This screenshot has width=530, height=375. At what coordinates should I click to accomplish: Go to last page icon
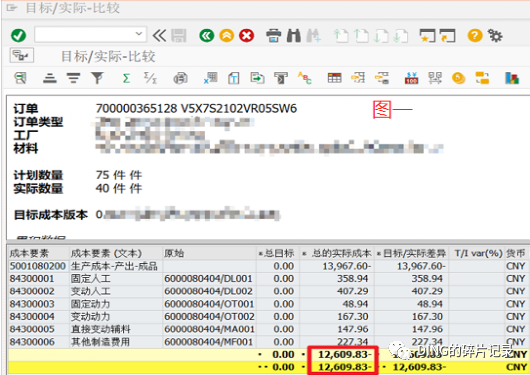401,36
